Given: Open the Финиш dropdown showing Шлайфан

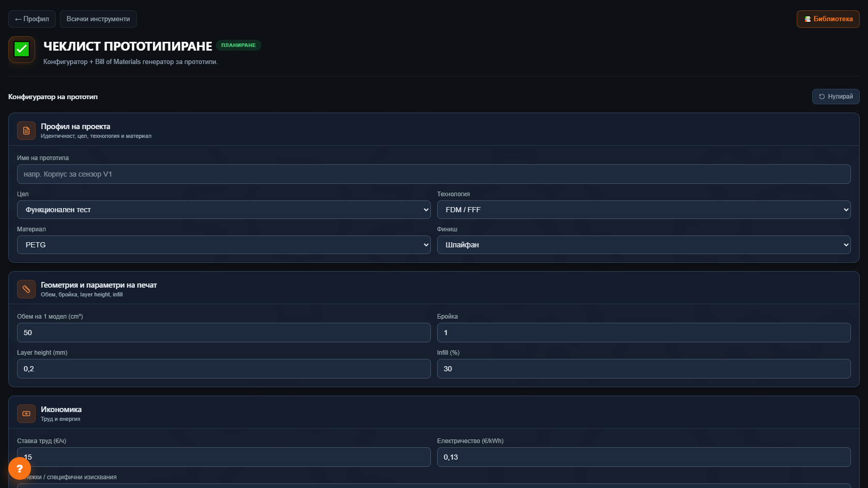Looking at the screenshot, I should 644,245.
